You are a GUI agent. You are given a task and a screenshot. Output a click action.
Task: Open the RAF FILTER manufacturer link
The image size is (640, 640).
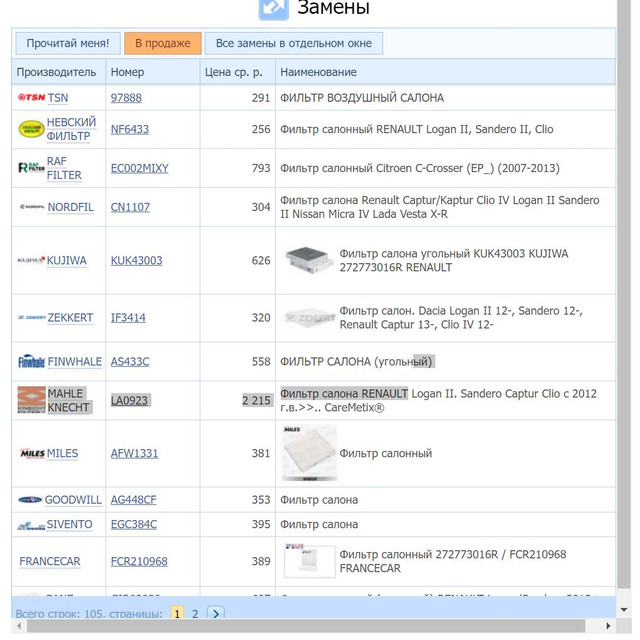coord(64,168)
